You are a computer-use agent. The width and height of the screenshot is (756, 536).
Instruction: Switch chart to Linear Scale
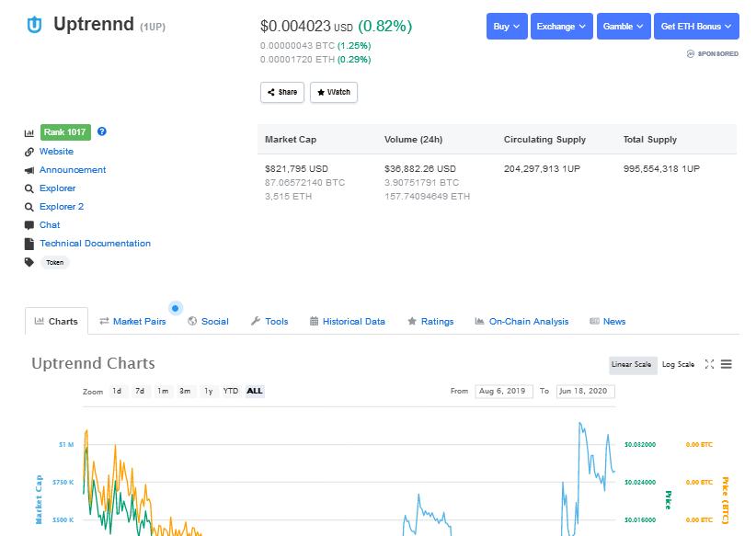(x=632, y=365)
